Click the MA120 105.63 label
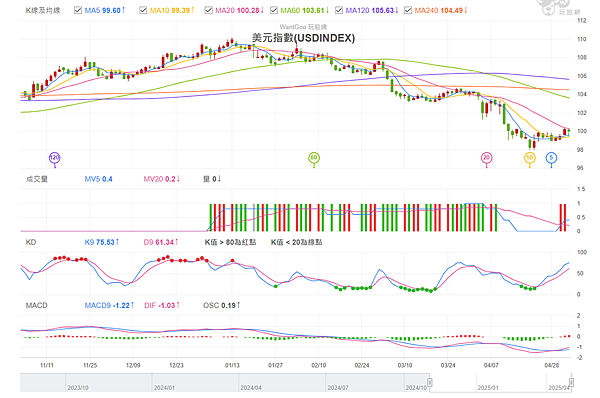 pyautogui.click(x=372, y=10)
